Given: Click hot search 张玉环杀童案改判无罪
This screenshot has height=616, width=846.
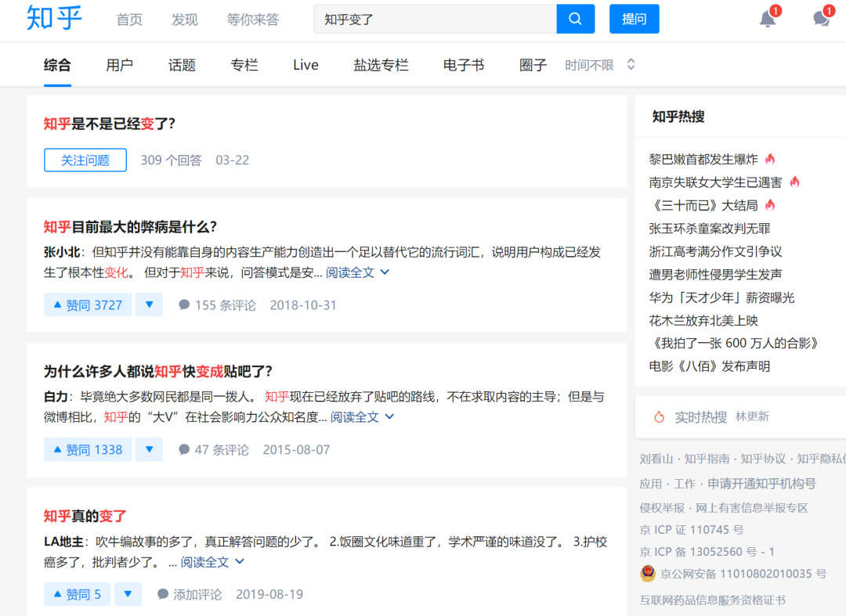Looking at the screenshot, I should [709, 228].
